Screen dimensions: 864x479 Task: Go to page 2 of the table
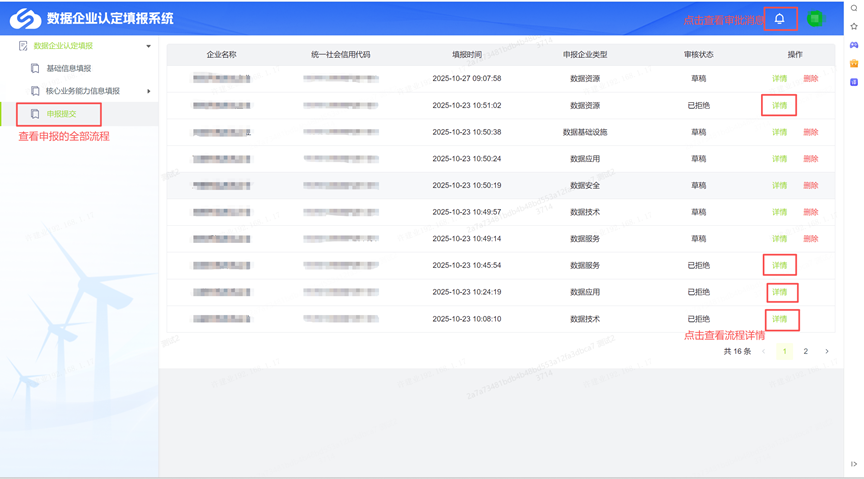(806, 352)
